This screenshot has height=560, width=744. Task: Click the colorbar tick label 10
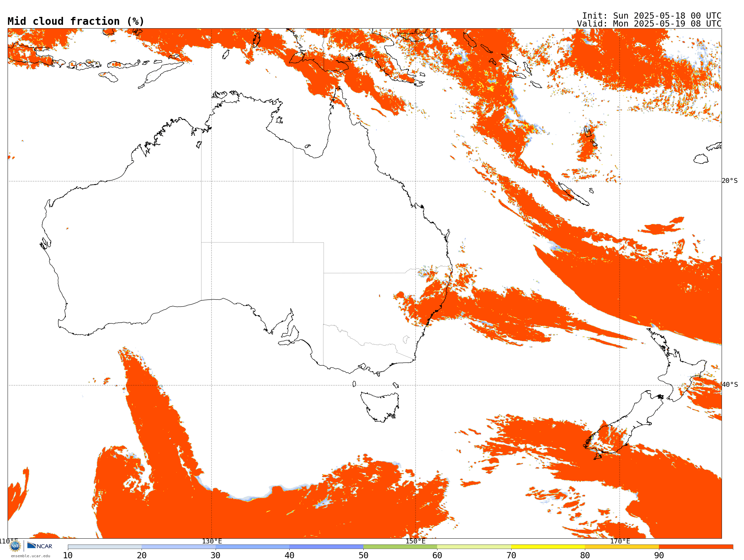pos(68,555)
